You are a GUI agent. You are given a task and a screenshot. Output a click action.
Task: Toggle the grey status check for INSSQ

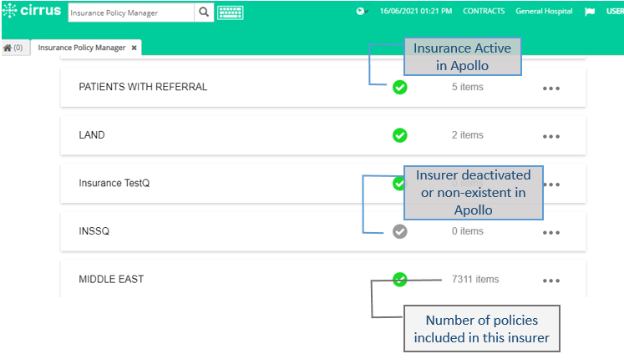pos(399,231)
